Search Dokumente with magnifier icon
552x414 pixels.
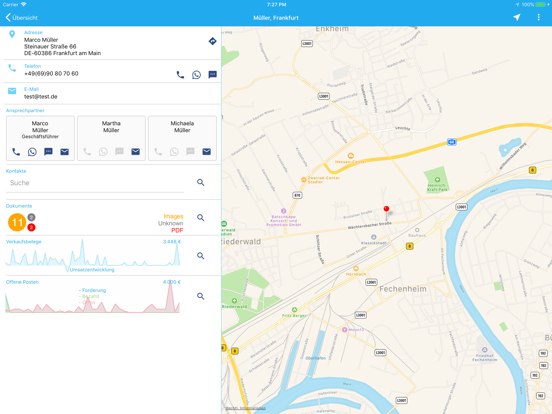201,218
